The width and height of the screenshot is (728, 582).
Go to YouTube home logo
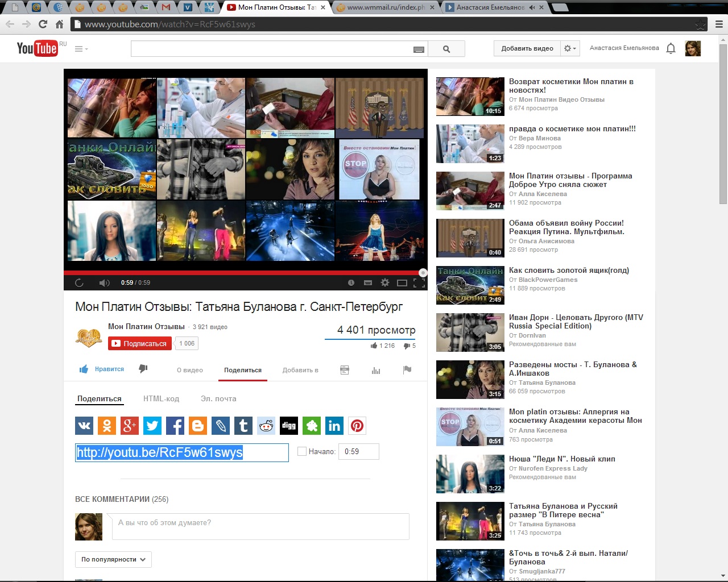click(37, 48)
